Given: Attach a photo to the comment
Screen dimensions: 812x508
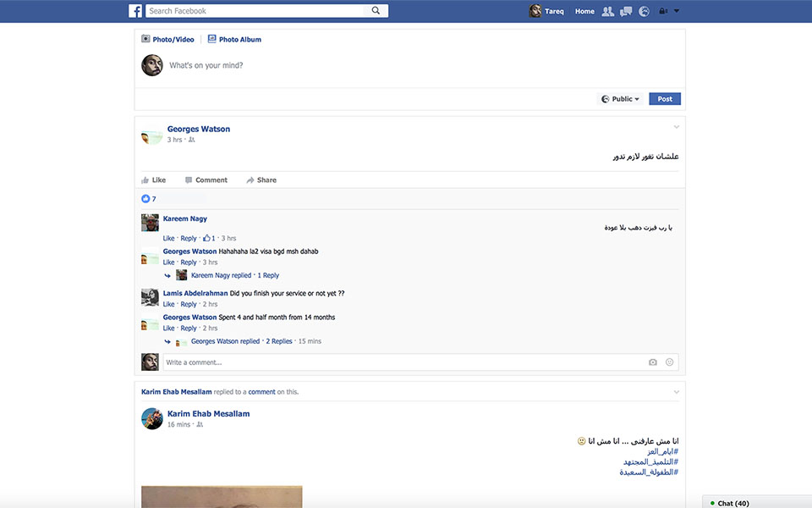Looking at the screenshot, I should [x=652, y=362].
